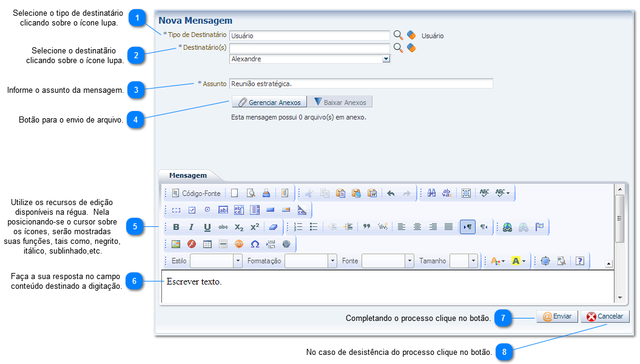Toggle italic formatting
The image size is (640, 364).
coord(191,227)
